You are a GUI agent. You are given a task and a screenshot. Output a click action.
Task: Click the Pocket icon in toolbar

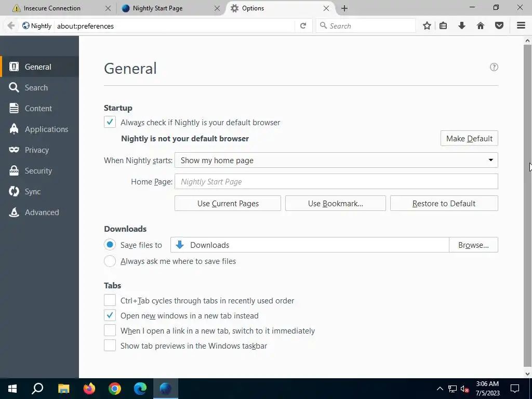tap(499, 26)
